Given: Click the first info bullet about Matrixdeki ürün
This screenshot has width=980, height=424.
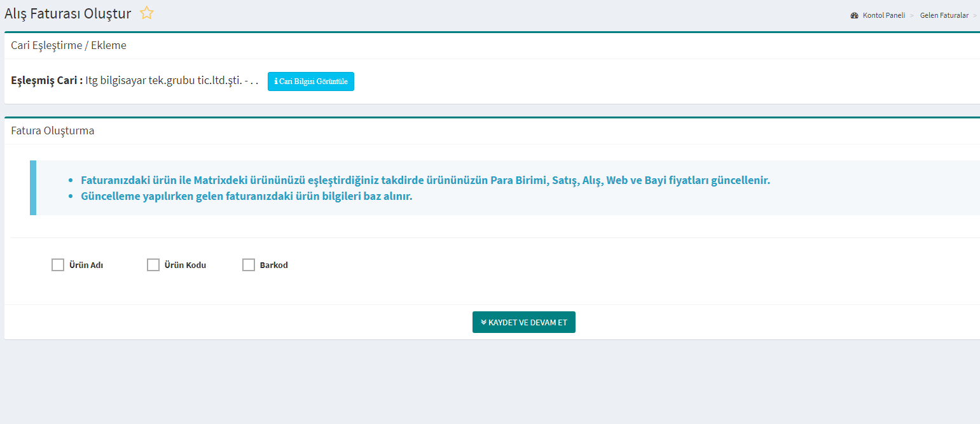Looking at the screenshot, I should (x=425, y=180).
